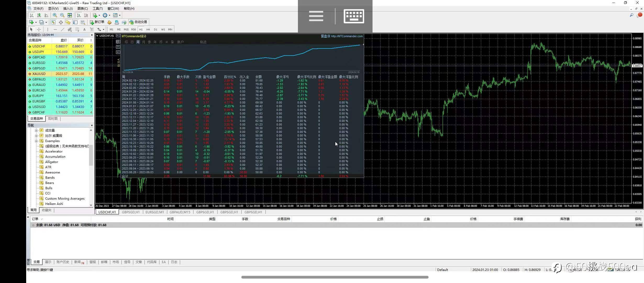Click the bottom horizontal scrollbar
The height and width of the screenshot is (283, 644).
pos(335,277)
